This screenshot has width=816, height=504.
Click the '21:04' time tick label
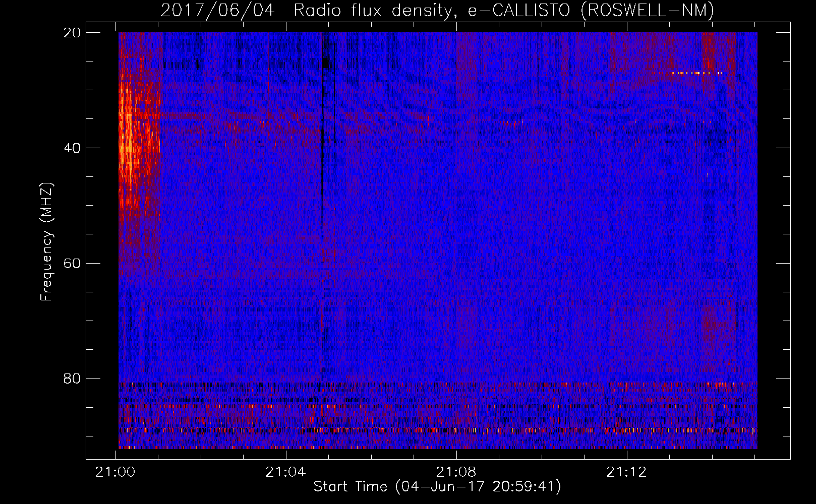pos(285,472)
